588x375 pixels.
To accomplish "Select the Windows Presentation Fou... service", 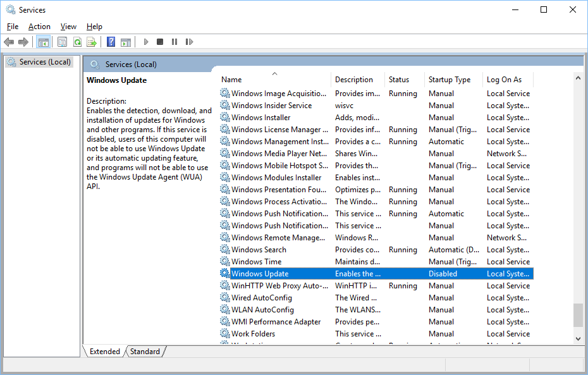I will 376,189.
